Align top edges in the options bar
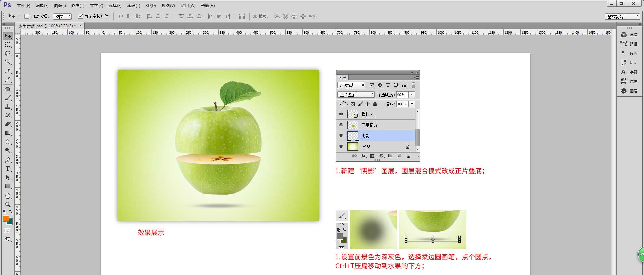This screenshot has height=275, width=644. pos(121,16)
